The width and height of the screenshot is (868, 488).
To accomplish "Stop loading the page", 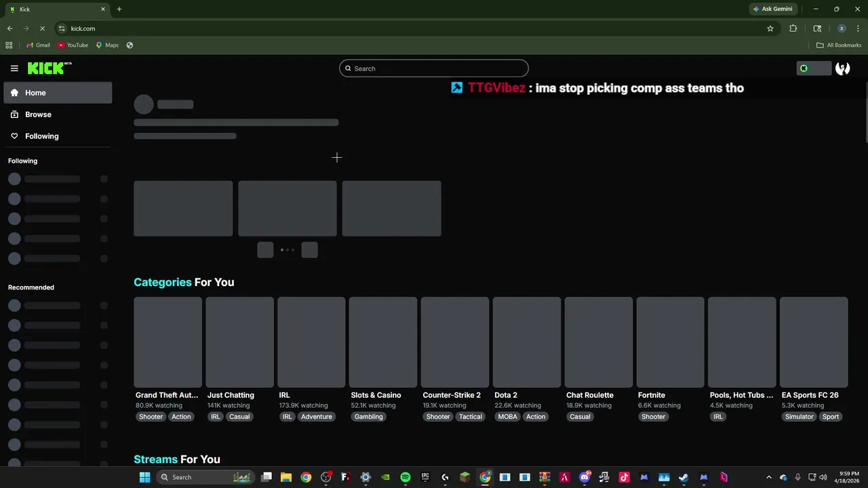I will click(x=42, y=28).
